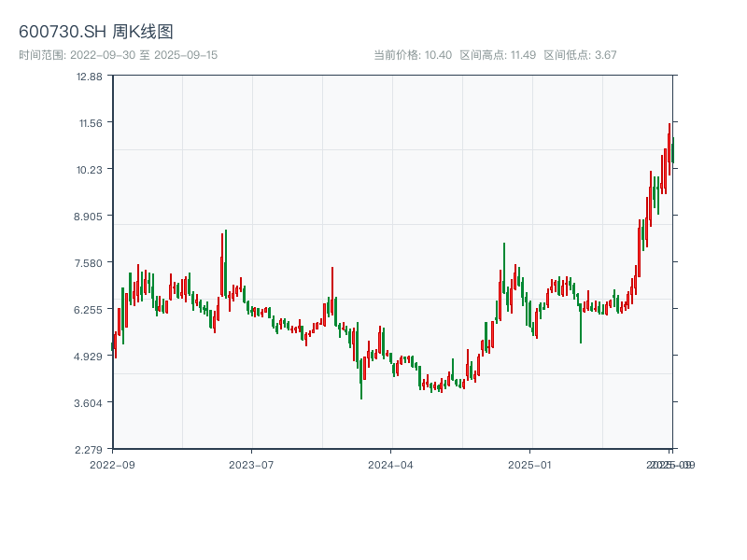Click the 4.929 y-axis label
Screen dimensions: 747x560
[88, 357]
